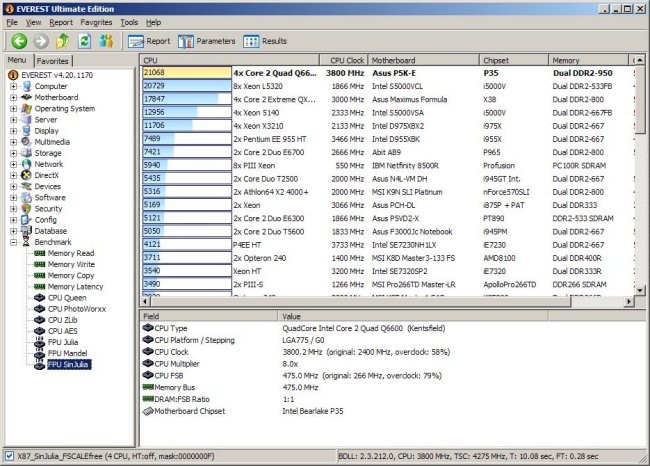Select the Display monitor icon
The height and width of the screenshot is (466, 650).
[x=27, y=131]
